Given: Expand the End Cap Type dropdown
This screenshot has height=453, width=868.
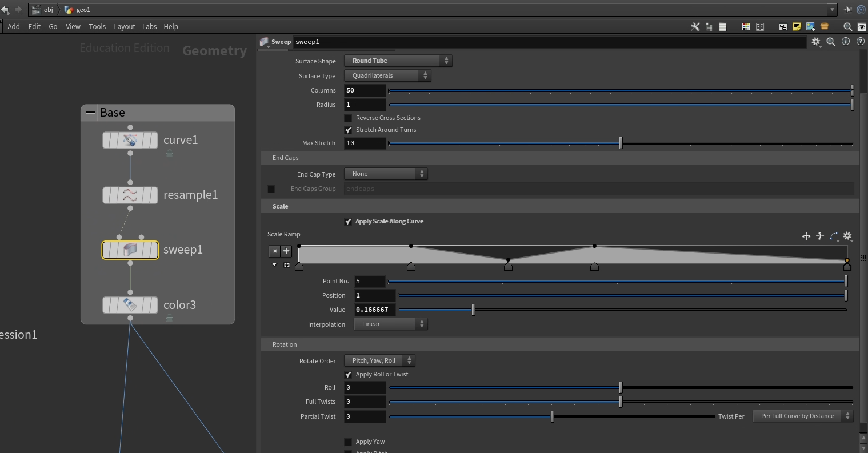Looking at the screenshot, I should 386,174.
